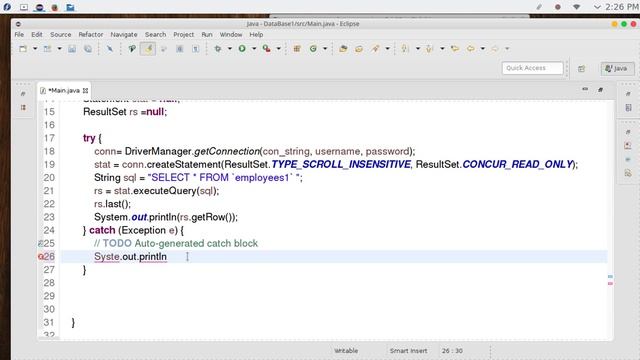
Task: Open the File menu
Action: coord(19,35)
